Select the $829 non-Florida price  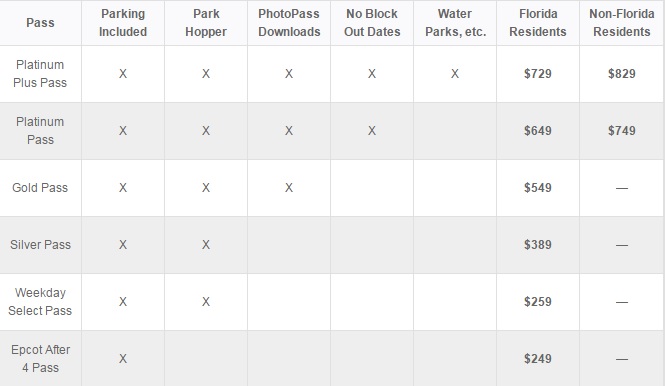tap(622, 74)
